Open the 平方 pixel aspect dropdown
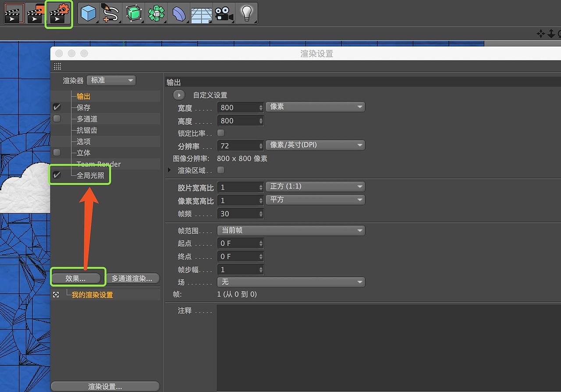The height and width of the screenshot is (392, 561). coord(315,200)
